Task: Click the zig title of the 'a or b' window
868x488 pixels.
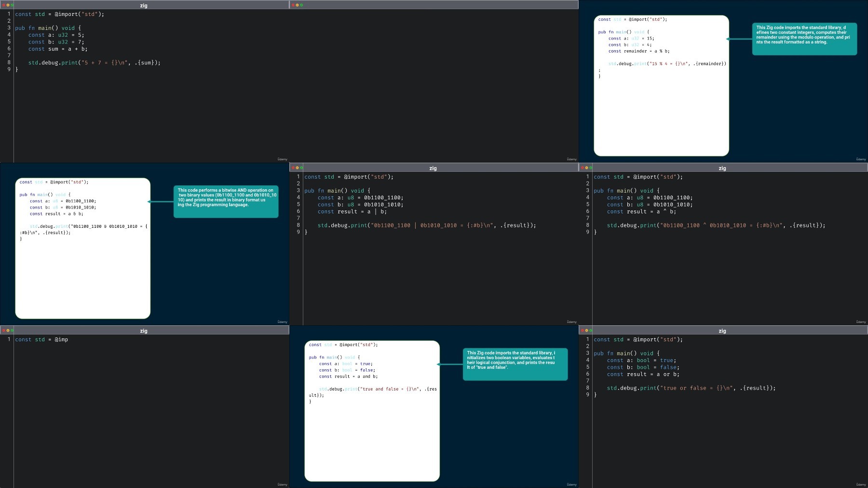Action: click(722, 331)
